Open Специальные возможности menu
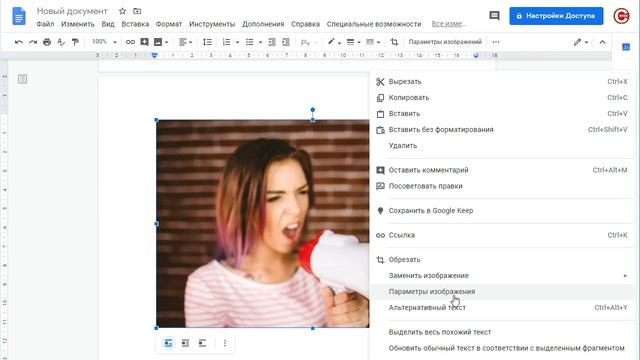The image size is (640, 360). pos(374,24)
